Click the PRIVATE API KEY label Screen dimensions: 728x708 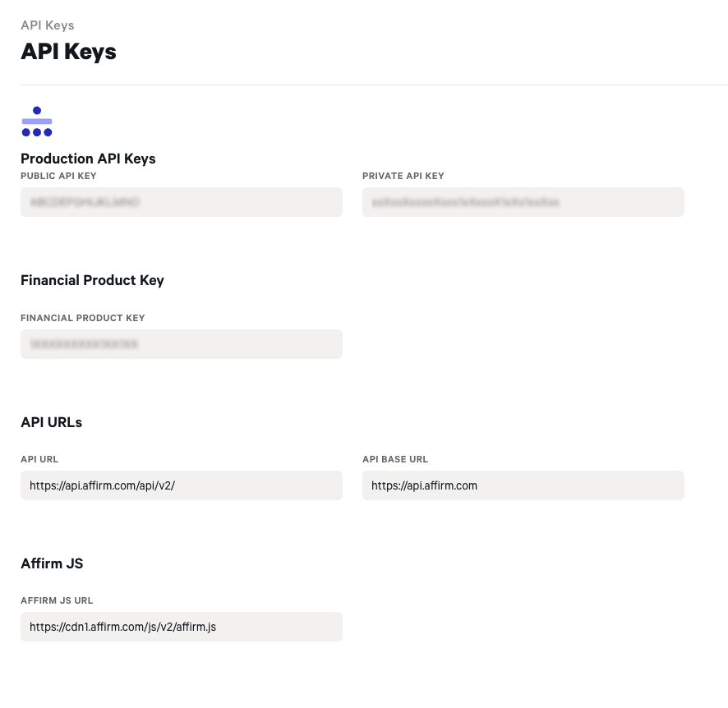[x=403, y=176]
